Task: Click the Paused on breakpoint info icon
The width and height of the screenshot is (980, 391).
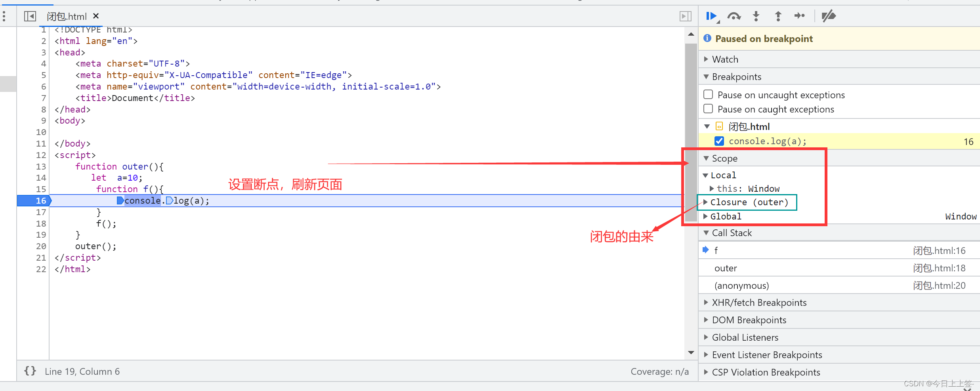Action: (x=707, y=38)
